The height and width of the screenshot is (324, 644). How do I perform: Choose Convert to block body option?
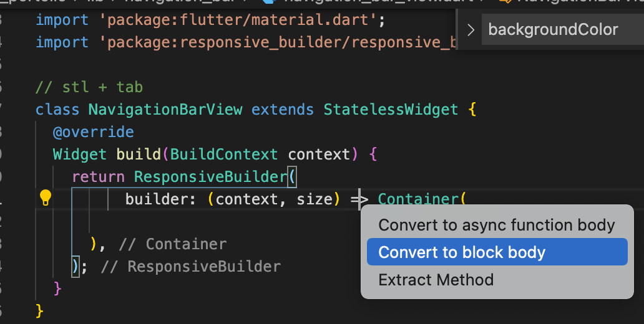click(497, 252)
